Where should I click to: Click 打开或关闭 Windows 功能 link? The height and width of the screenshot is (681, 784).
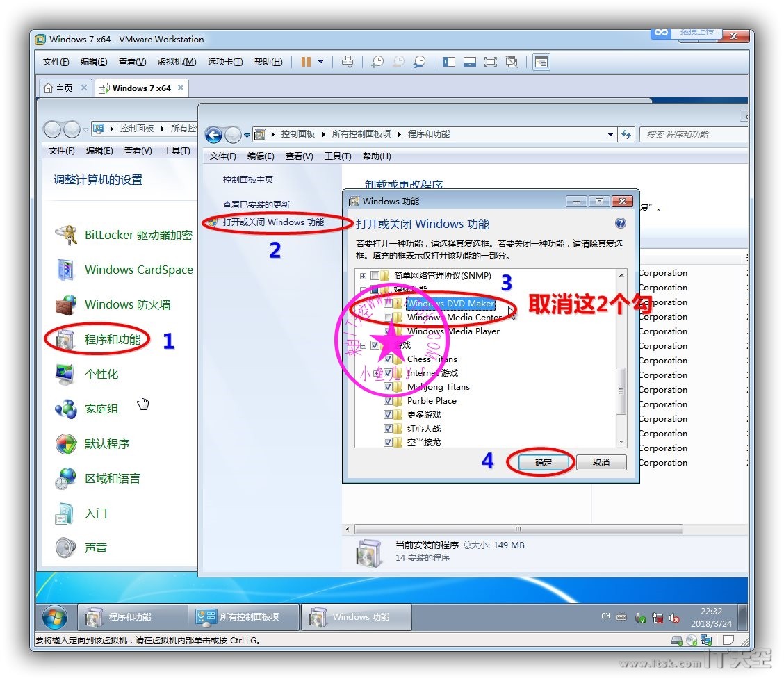coord(272,222)
